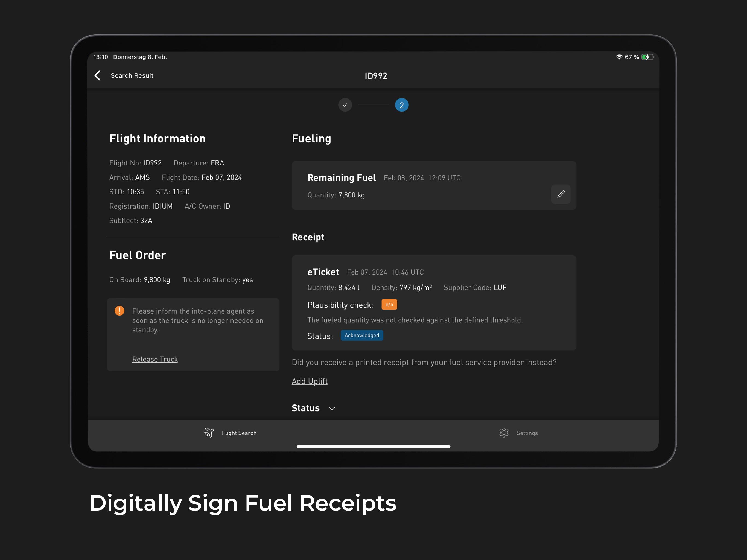Screen dimensions: 747x560
Task: Select Supplier Code value LUF
Action: click(500, 287)
